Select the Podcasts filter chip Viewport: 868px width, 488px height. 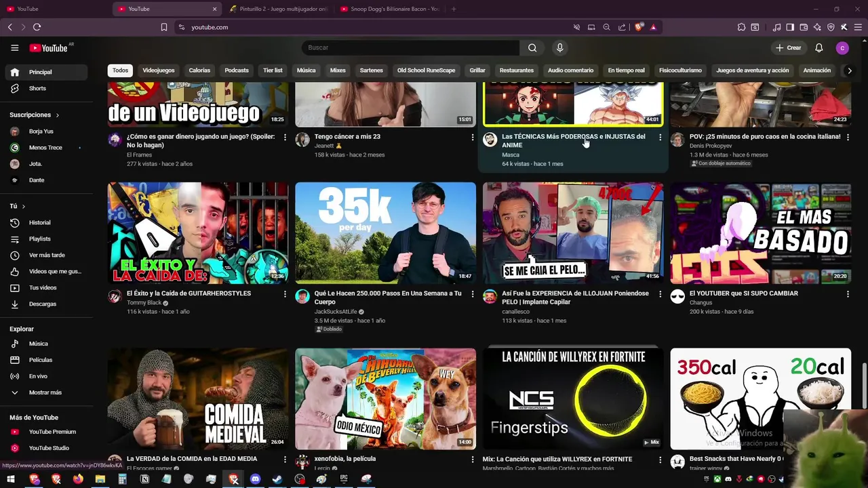[x=237, y=70]
